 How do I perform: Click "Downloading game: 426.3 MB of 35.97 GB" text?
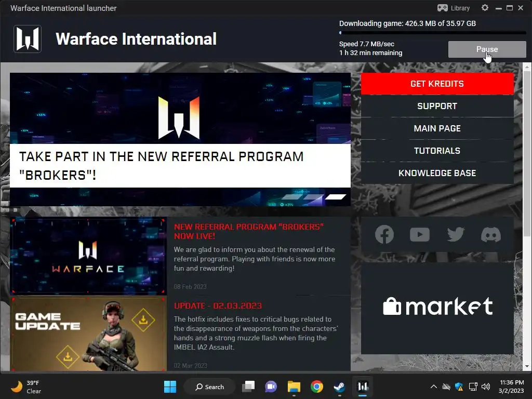pyautogui.click(x=407, y=23)
